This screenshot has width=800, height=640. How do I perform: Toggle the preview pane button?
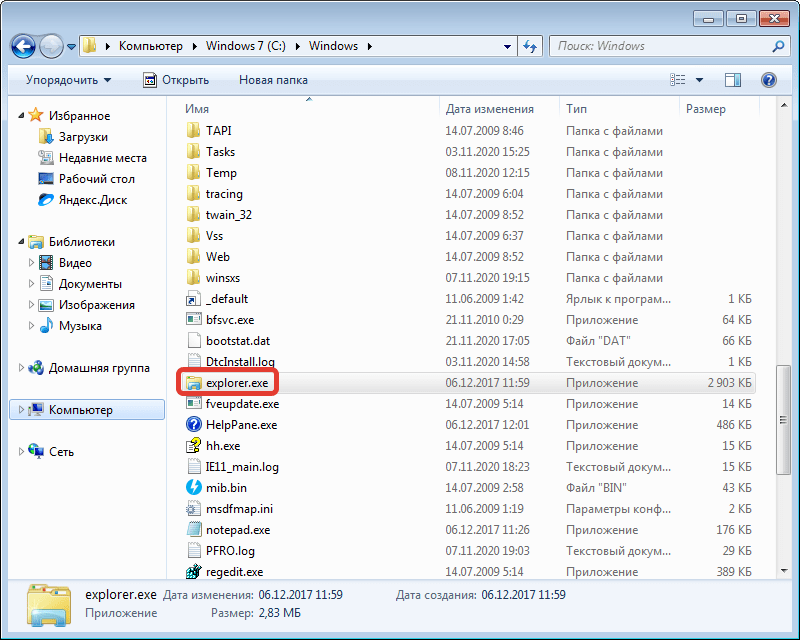[733, 80]
